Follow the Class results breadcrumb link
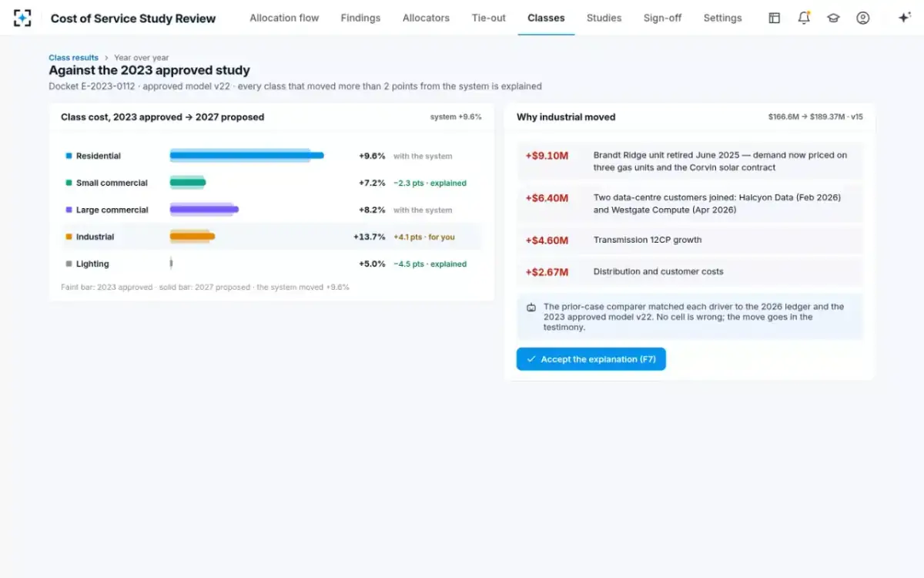Image resolution: width=924 pixels, height=578 pixels. (x=73, y=58)
